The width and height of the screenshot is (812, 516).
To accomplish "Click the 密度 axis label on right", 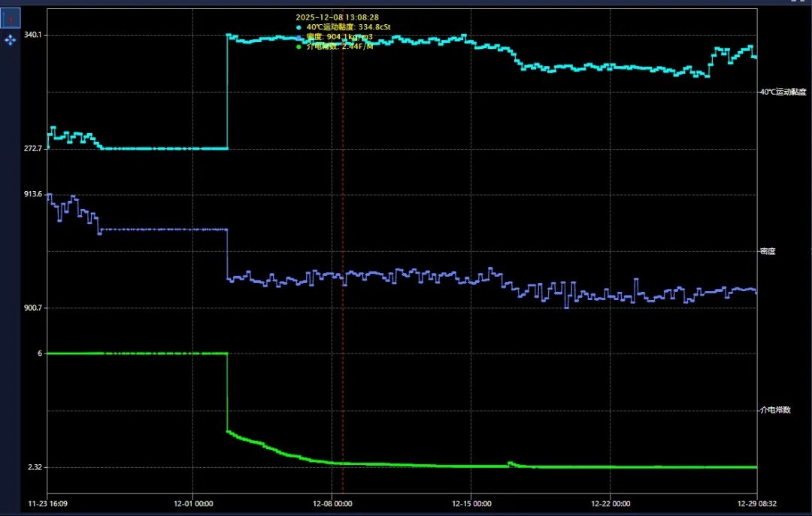I will pyautogui.click(x=767, y=251).
